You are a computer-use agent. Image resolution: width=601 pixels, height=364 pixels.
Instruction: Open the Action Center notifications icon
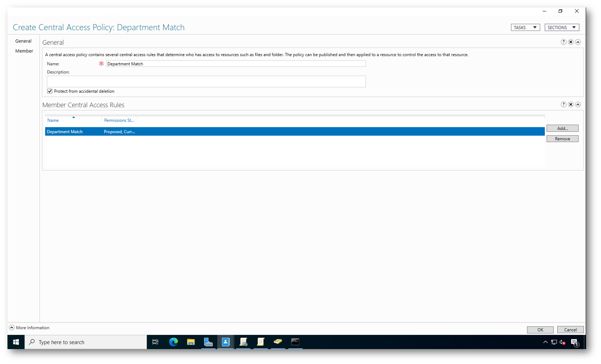click(575, 342)
